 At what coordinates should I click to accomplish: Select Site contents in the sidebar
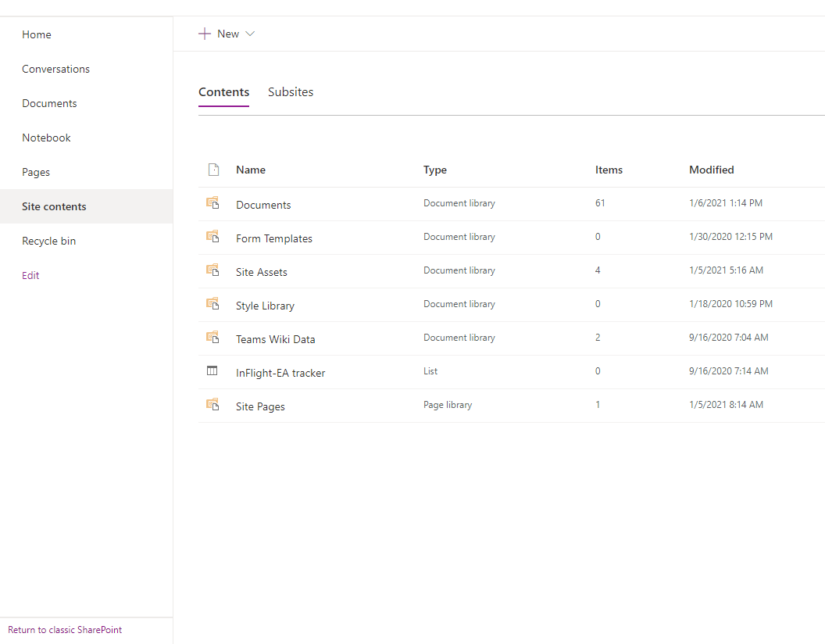point(86,206)
